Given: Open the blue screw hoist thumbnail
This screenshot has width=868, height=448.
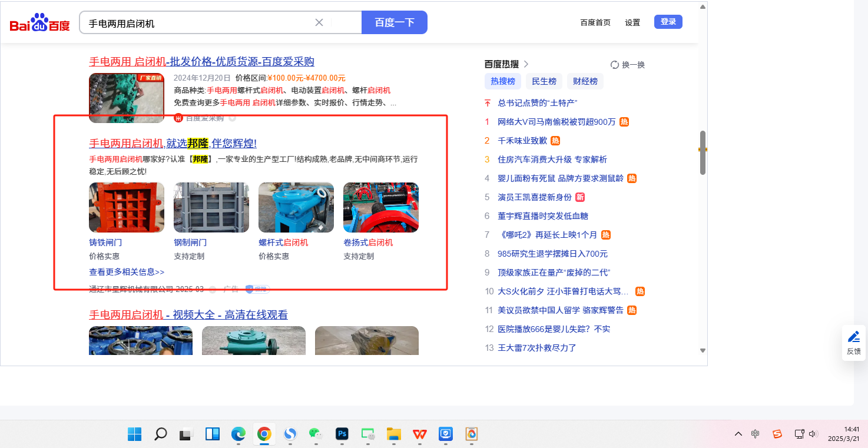Looking at the screenshot, I should tap(296, 207).
